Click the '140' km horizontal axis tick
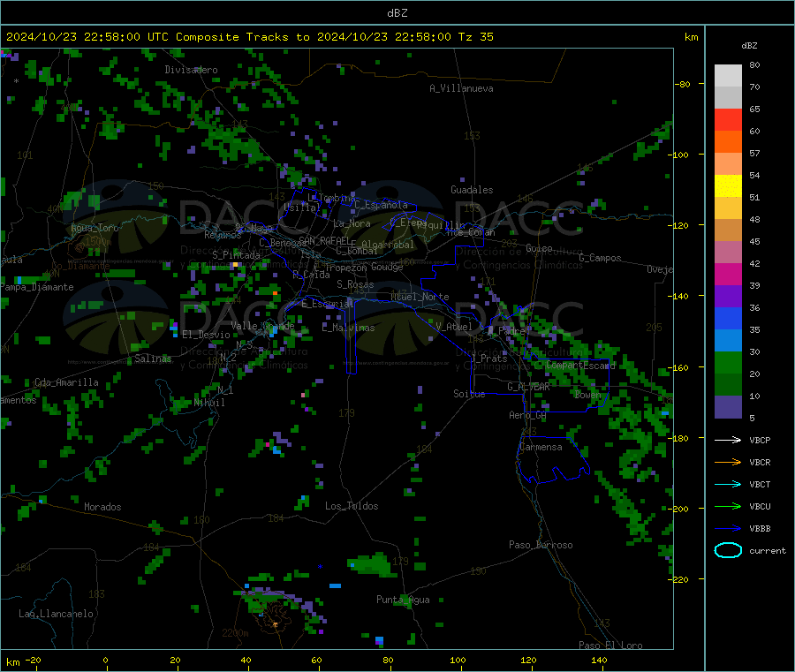This screenshot has width=795, height=672. coord(599,660)
